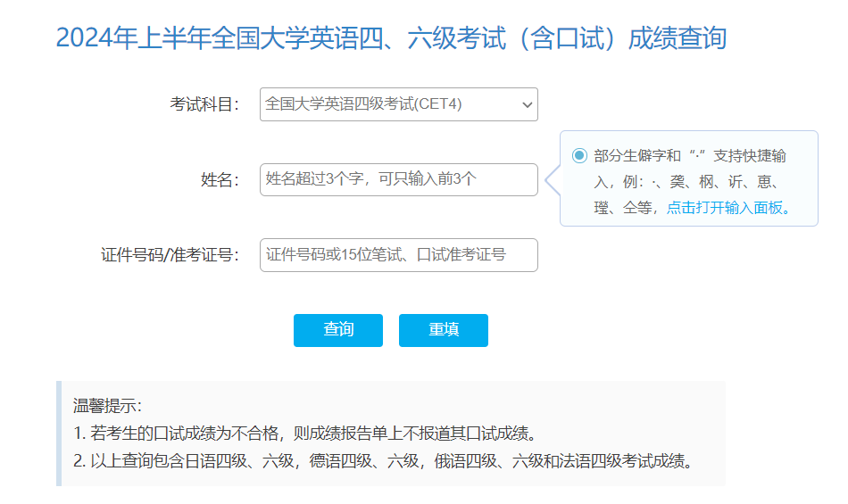Click the rare characters example line in the tooltip
848x504 pixels.
pos(689,182)
